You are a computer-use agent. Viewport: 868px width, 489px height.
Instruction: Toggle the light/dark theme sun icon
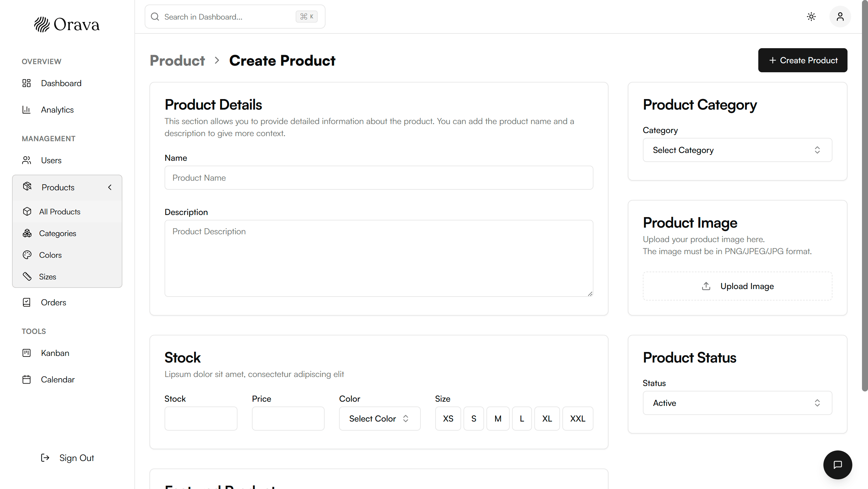coord(811,17)
